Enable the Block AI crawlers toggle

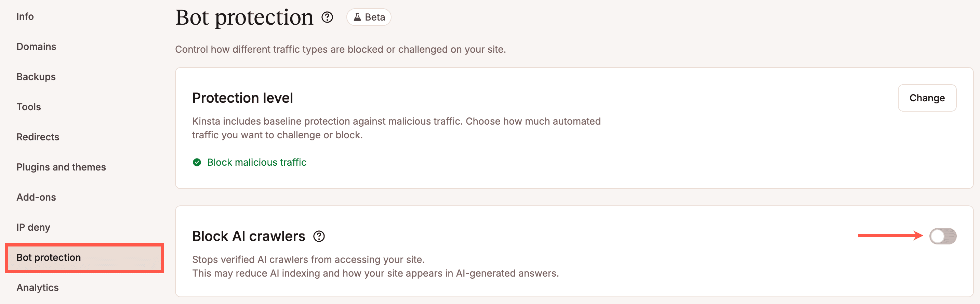coord(943,236)
